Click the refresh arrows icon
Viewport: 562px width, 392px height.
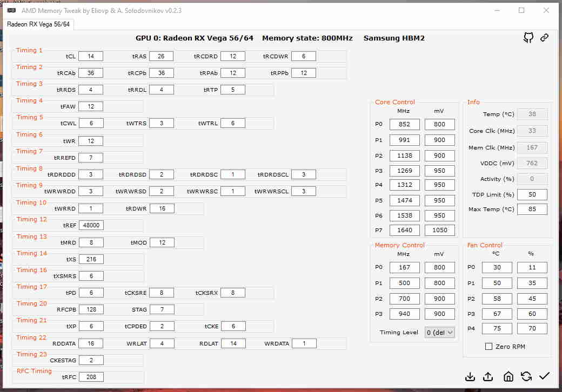526,376
